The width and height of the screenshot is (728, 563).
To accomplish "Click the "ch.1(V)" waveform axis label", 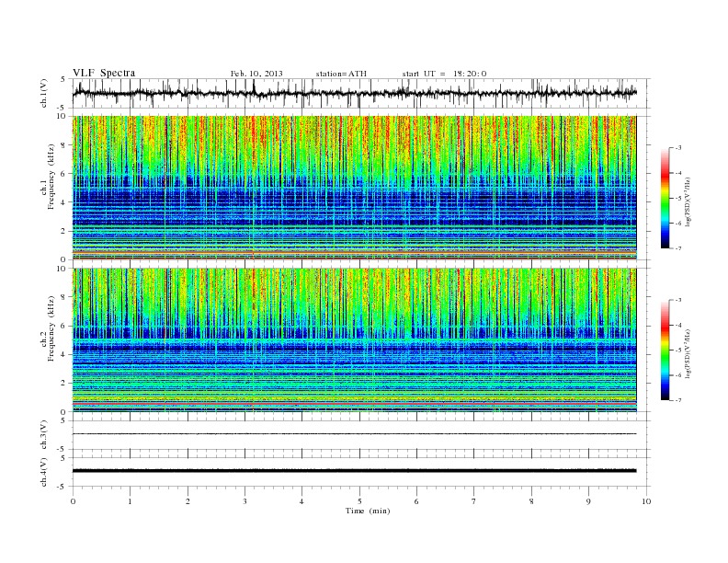I will pyautogui.click(x=44, y=93).
